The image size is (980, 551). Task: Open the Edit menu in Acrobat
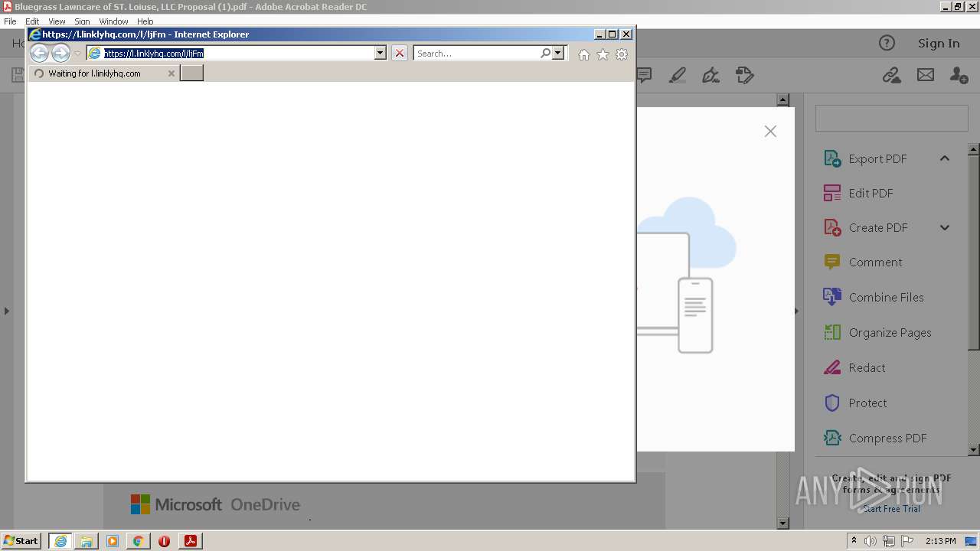tap(32, 21)
